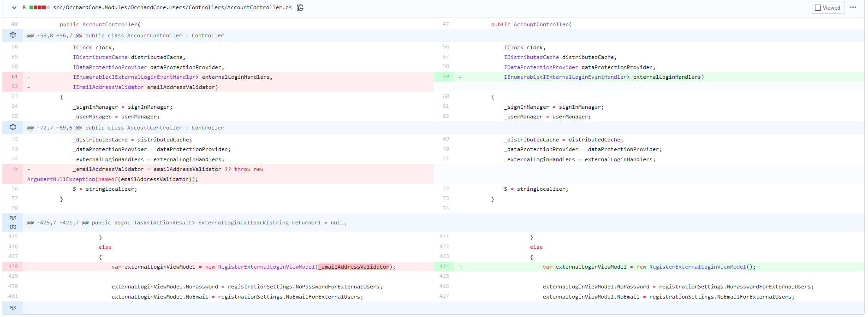This screenshot has height=317, width=868.
Task: Expand hidden lines above the -58,8 hunk
Action: point(12,35)
